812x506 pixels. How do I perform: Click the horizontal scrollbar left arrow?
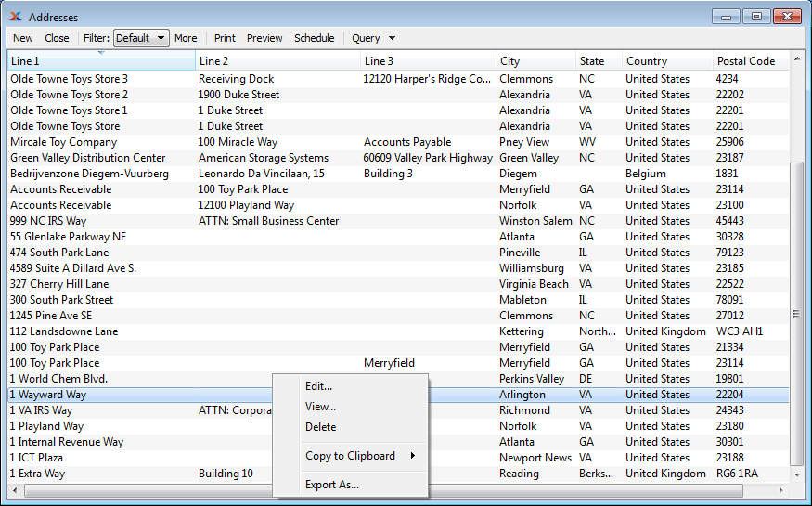coord(14,488)
